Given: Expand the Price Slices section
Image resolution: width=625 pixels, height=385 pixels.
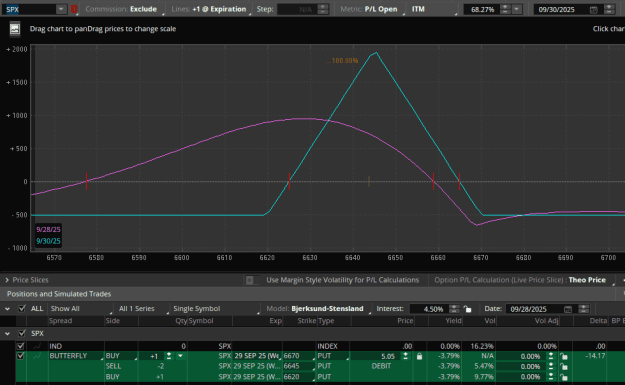Looking at the screenshot, I should [x=7, y=280].
